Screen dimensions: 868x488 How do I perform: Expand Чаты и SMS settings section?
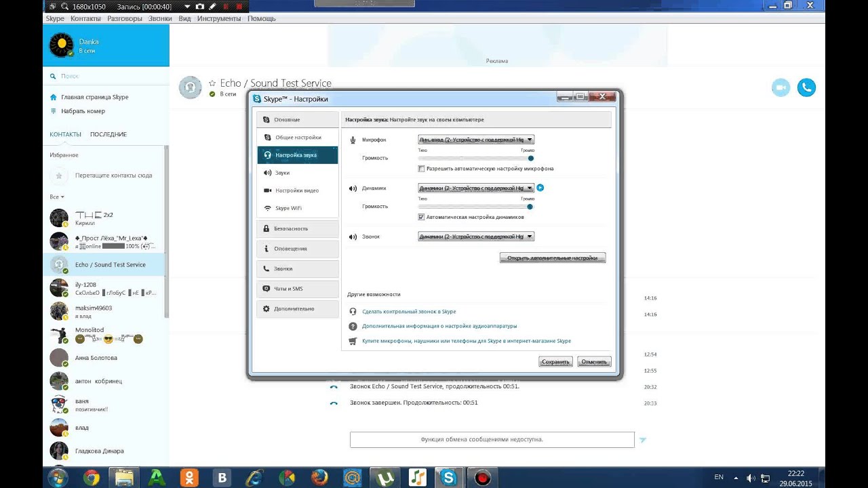(x=297, y=289)
